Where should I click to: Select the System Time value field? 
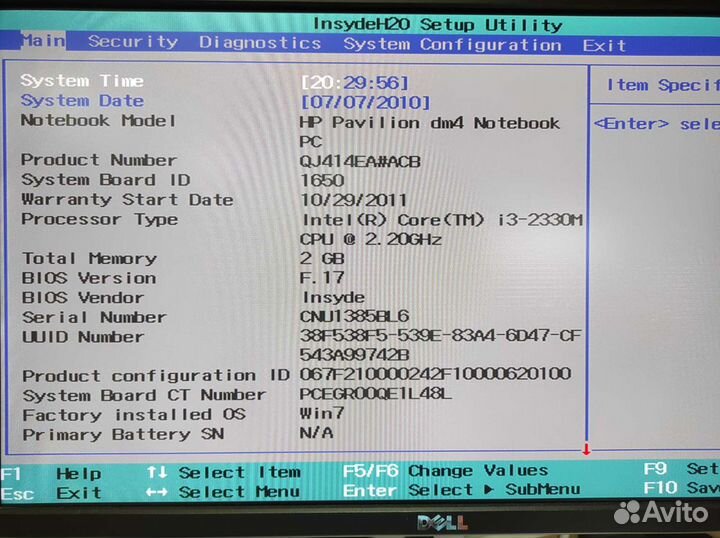[x=354, y=83]
